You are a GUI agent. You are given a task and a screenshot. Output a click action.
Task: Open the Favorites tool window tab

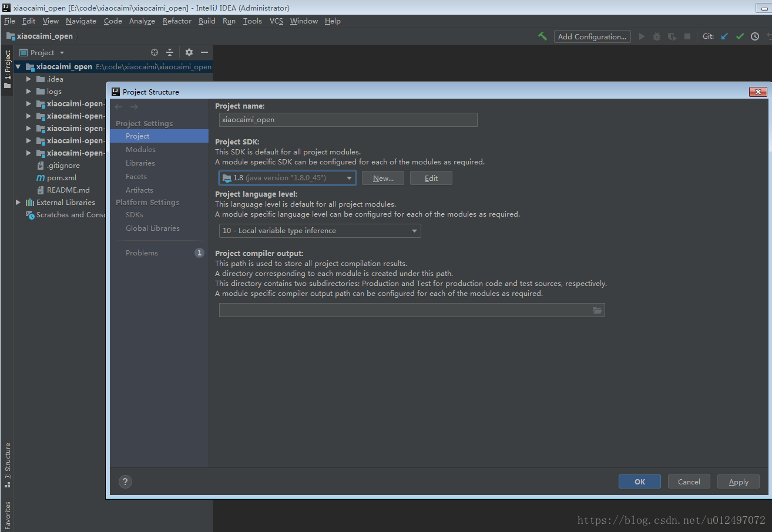[x=8, y=514]
